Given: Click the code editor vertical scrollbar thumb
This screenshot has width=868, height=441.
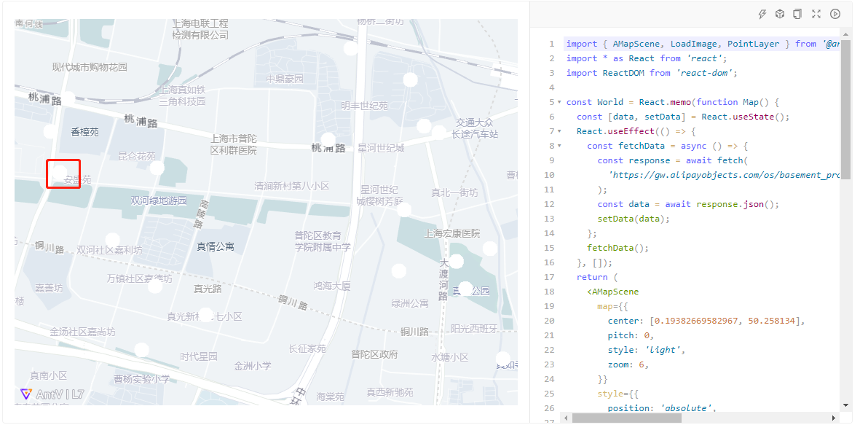Looking at the screenshot, I should [x=845, y=109].
